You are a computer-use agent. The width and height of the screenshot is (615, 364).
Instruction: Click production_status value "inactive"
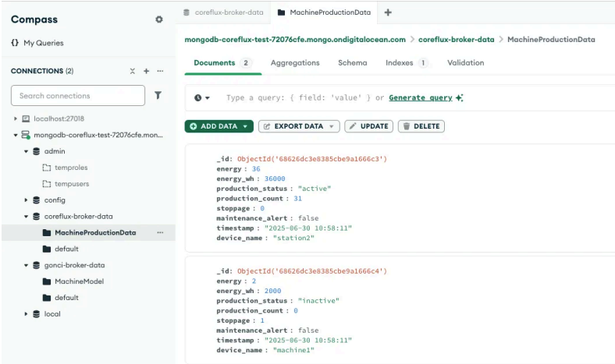(318, 301)
